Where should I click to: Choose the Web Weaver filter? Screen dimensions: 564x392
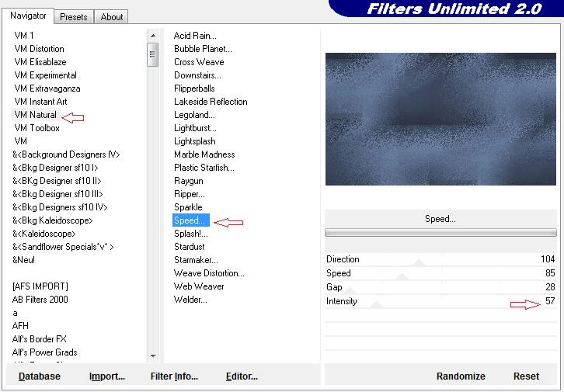click(x=199, y=286)
